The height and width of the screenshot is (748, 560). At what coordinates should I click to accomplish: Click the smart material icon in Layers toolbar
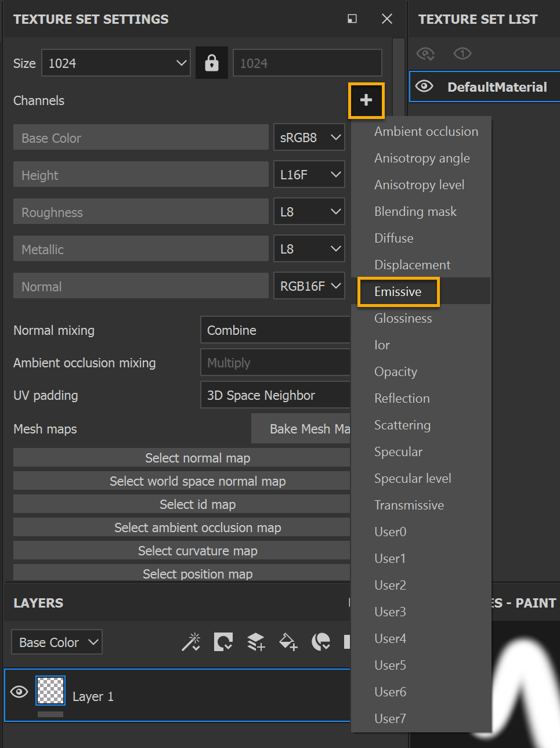point(321,642)
